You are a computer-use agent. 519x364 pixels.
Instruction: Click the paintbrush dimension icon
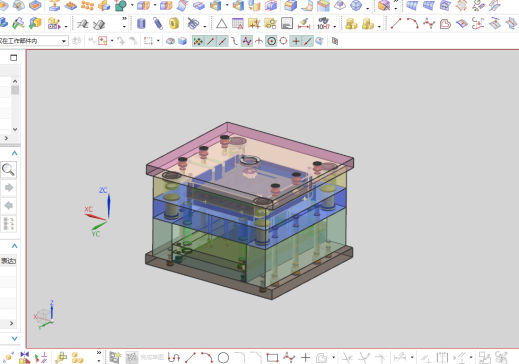point(304,24)
